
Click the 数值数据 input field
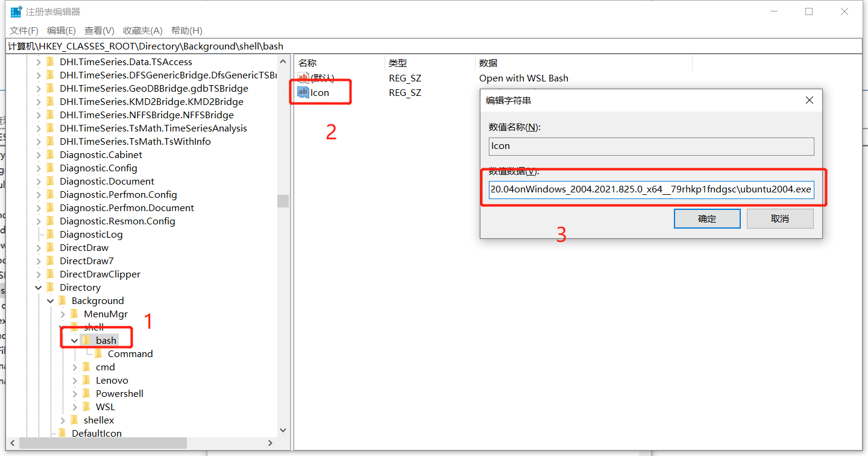point(652,189)
